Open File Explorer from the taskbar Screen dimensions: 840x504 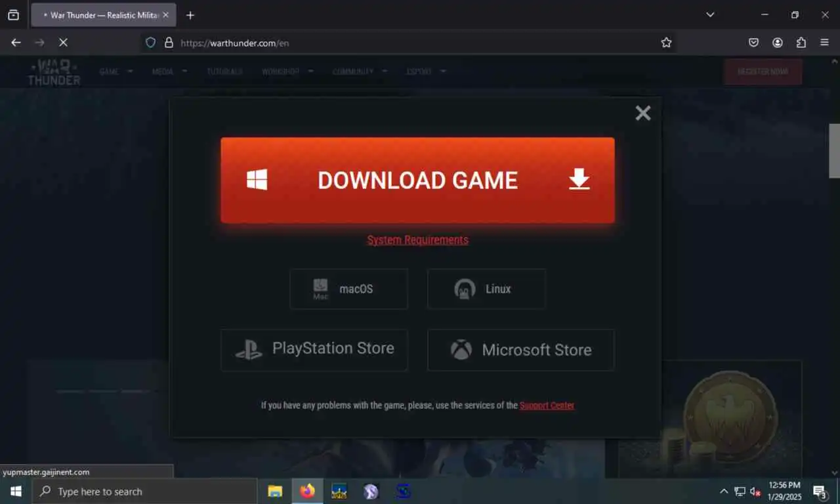pos(275,491)
